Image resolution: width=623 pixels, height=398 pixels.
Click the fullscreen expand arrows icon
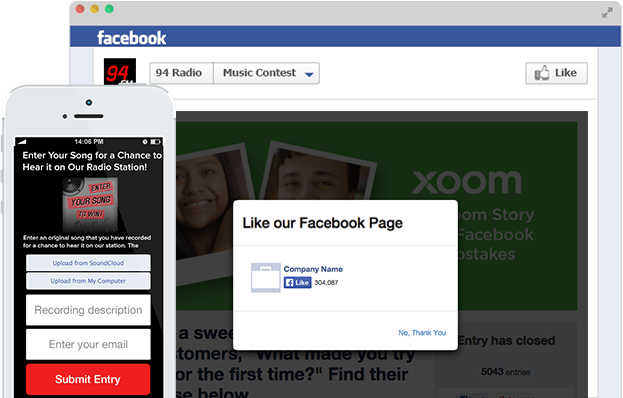(607, 13)
